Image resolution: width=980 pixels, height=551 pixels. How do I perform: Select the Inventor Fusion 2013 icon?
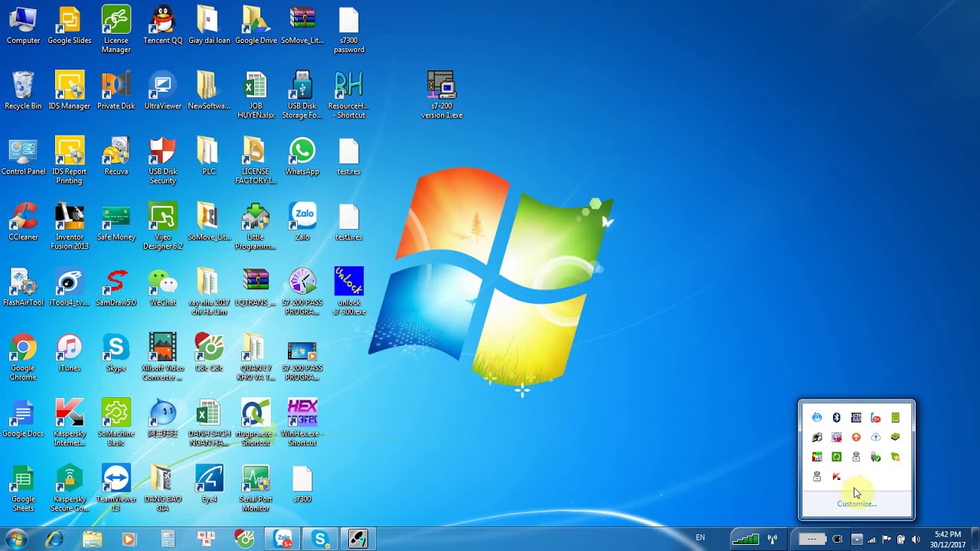tap(69, 227)
